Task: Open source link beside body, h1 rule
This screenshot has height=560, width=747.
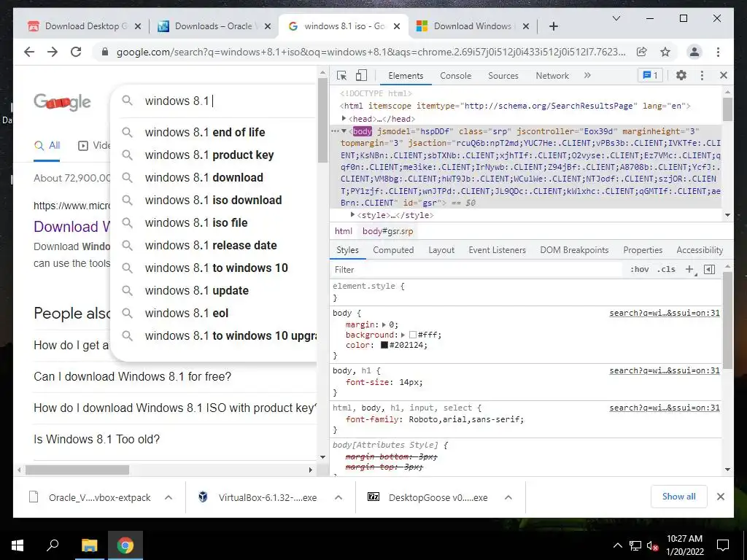Action: (x=665, y=370)
